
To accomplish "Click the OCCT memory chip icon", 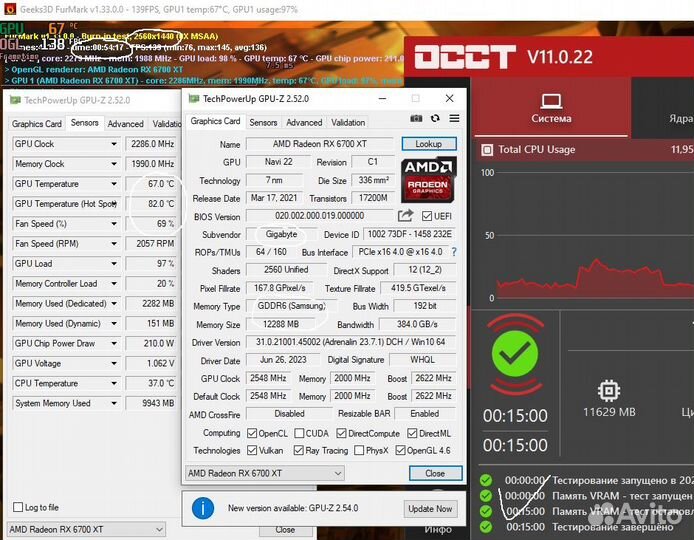I will 609,390.
